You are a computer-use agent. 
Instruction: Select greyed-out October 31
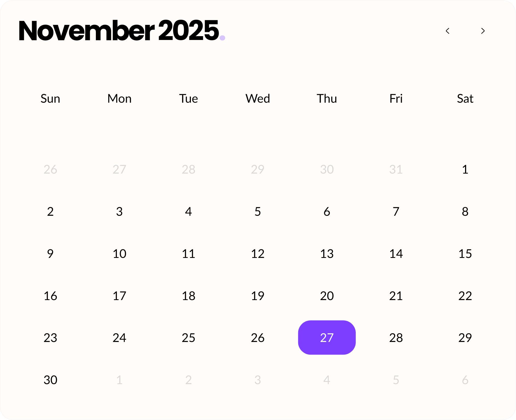coord(396,169)
